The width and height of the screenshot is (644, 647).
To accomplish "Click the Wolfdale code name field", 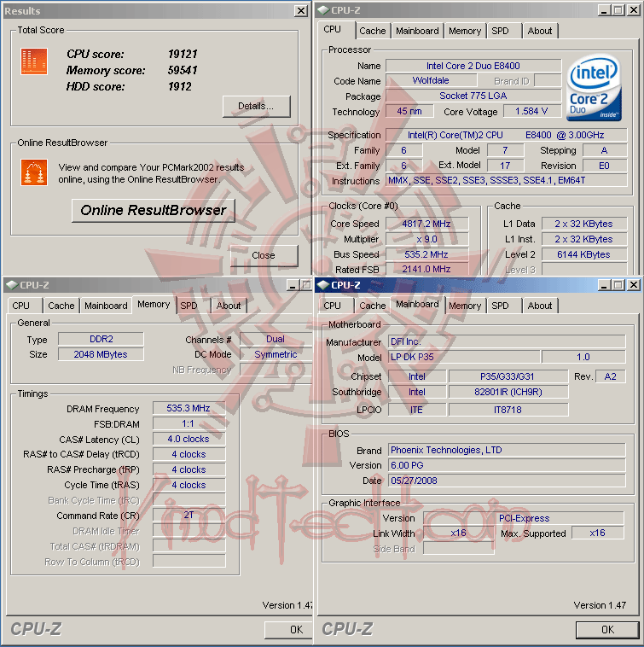I will point(431,80).
